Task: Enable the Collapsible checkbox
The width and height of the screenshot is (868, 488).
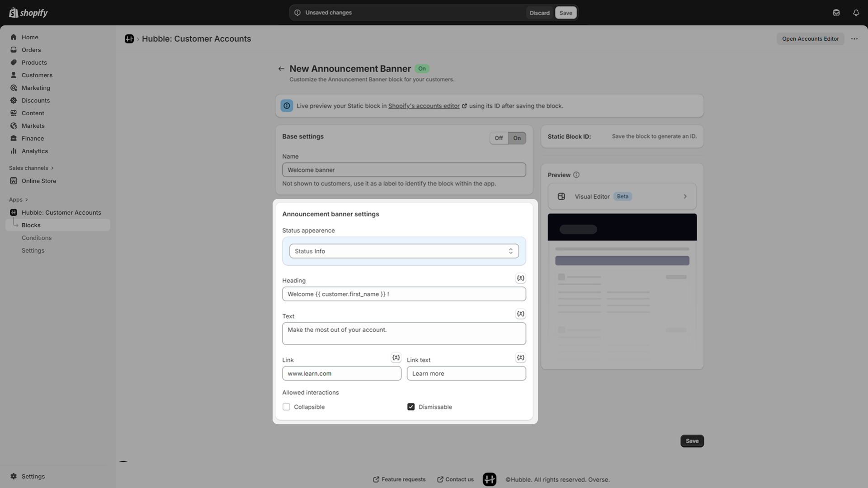Action: click(286, 407)
